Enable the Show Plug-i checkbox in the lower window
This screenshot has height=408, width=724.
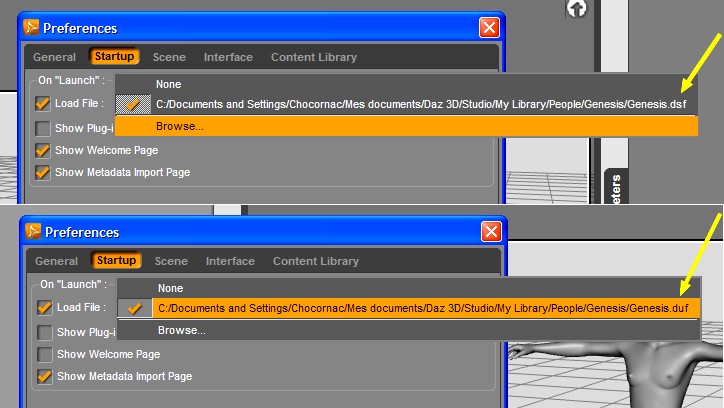pos(44,332)
